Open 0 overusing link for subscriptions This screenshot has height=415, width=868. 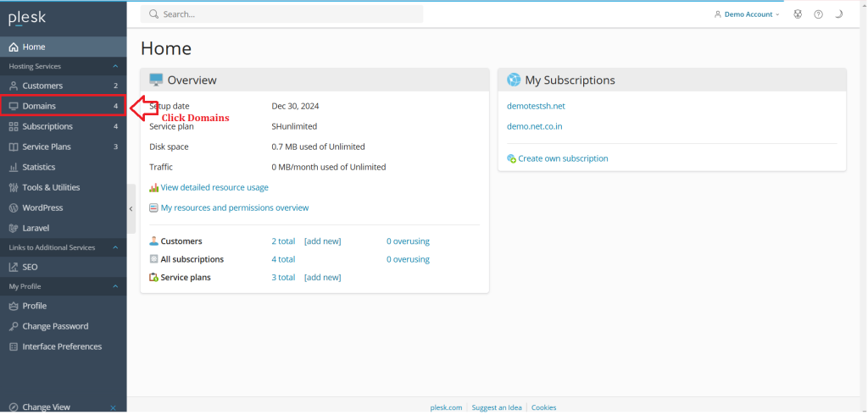pyautogui.click(x=408, y=259)
